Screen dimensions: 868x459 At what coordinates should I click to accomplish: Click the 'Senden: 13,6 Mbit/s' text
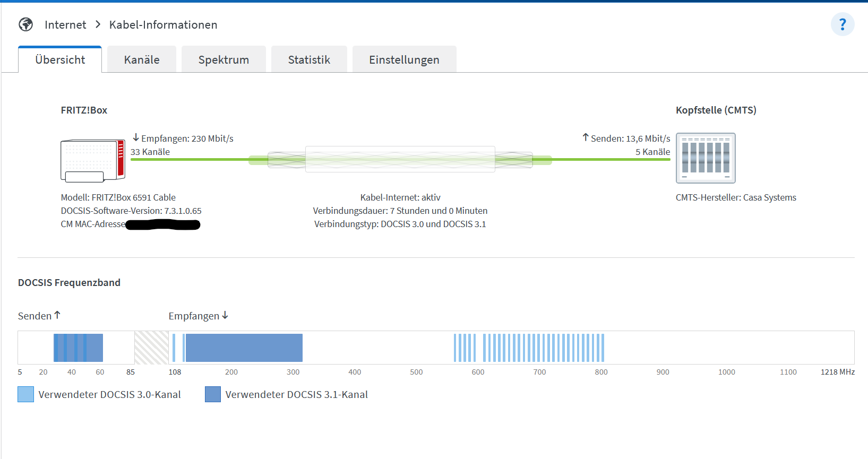(631, 138)
